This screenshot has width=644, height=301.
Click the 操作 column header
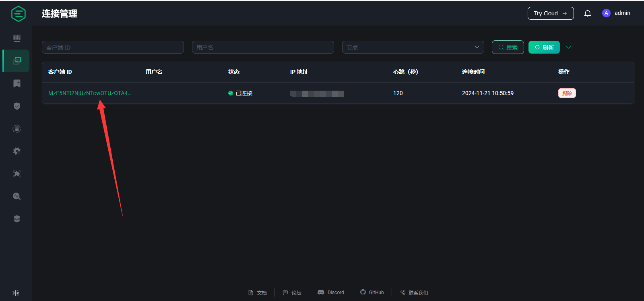pyautogui.click(x=564, y=72)
